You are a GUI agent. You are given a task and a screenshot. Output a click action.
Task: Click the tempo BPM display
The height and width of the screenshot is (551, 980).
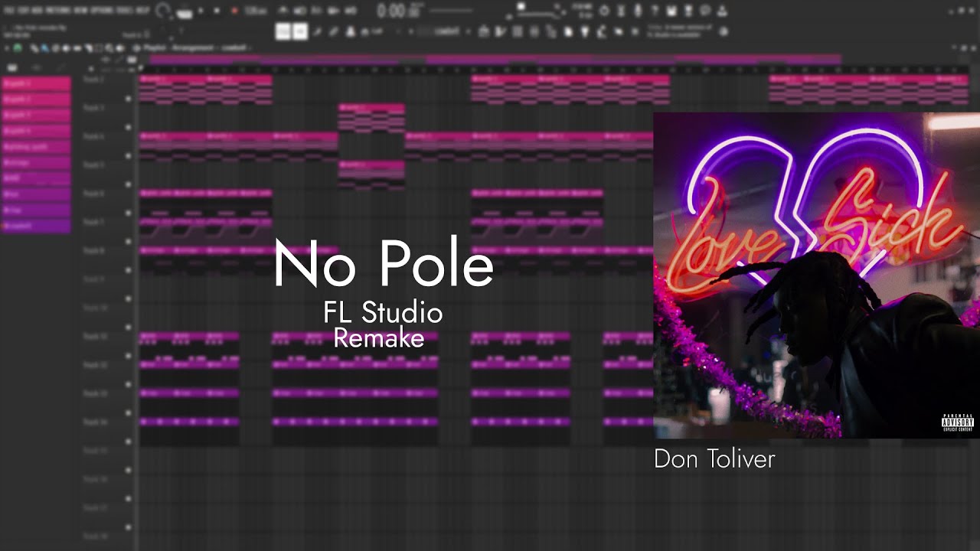click(x=255, y=11)
